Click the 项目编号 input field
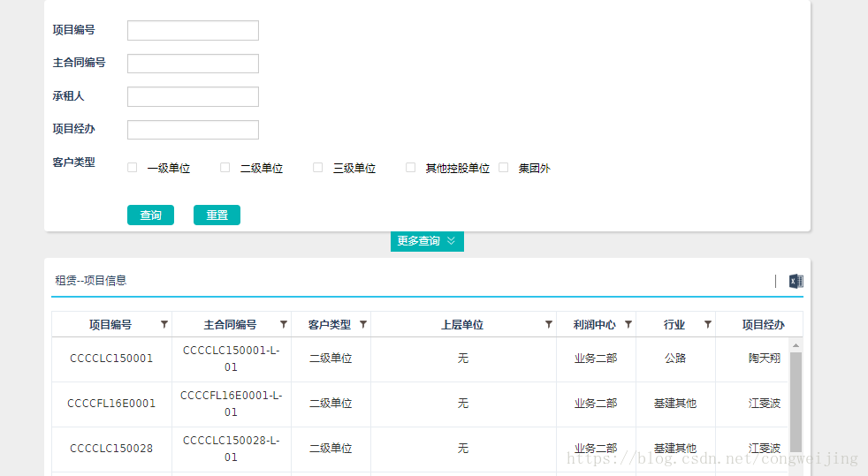This screenshot has width=868, height=476. (193, 31)
